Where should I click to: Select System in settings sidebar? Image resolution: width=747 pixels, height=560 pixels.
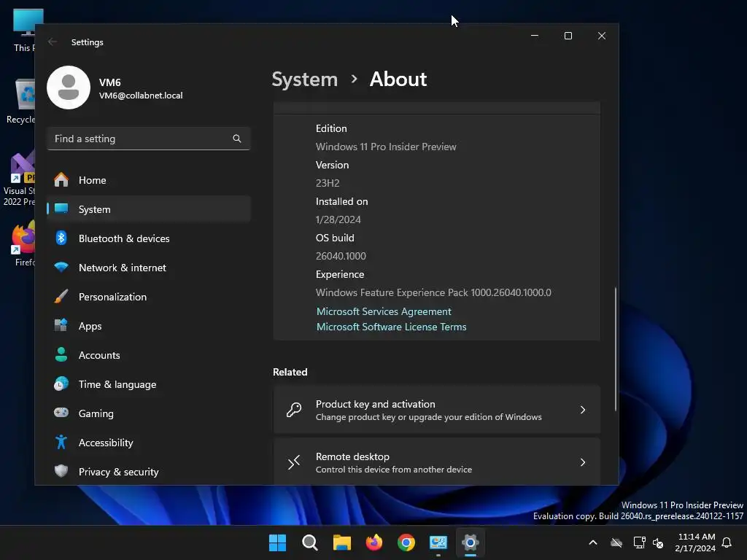pyautogui.click(x=149, y=209)
